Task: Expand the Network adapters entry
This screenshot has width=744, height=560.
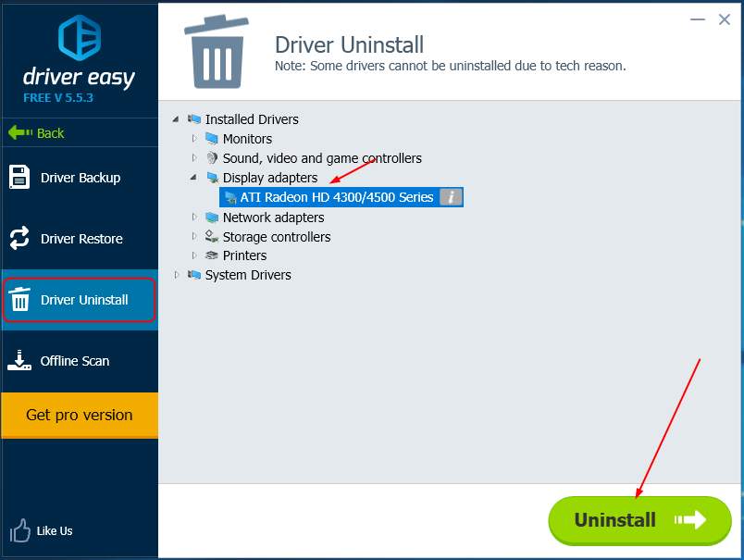Action: coord(193,217)
